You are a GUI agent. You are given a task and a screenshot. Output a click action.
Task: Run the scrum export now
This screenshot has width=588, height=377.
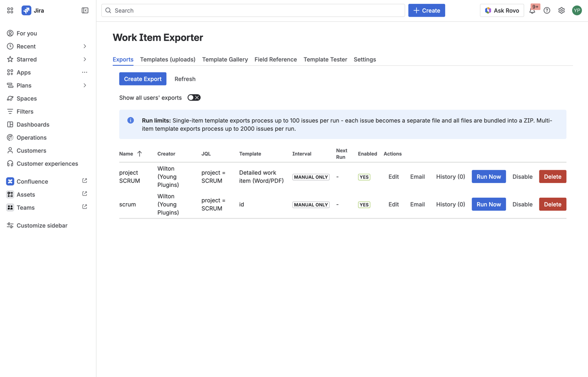tap(488, 204)
